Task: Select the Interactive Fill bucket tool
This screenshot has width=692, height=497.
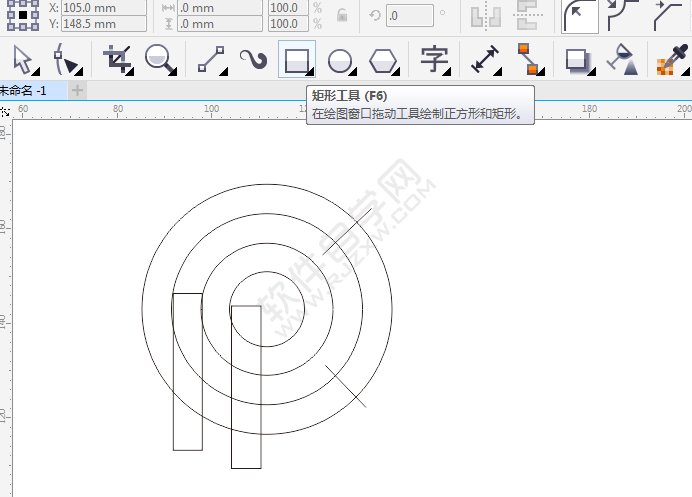Action: point(623,61)
